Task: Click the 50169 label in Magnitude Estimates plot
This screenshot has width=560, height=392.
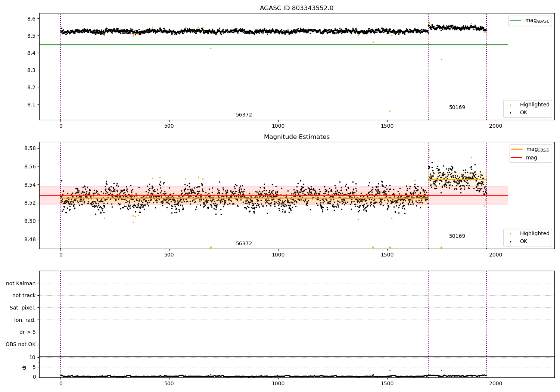Action: point(457,236)
